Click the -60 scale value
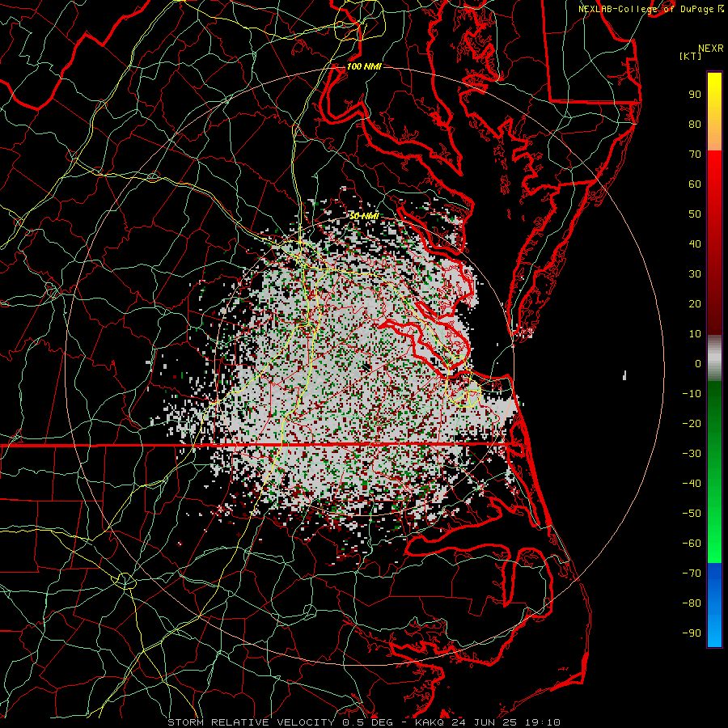 click(692, 544)
